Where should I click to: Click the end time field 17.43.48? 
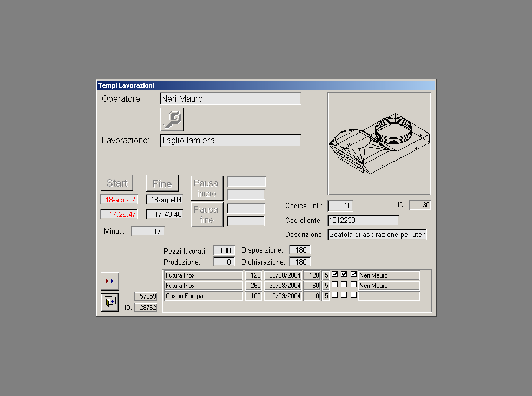click(165, 214)
